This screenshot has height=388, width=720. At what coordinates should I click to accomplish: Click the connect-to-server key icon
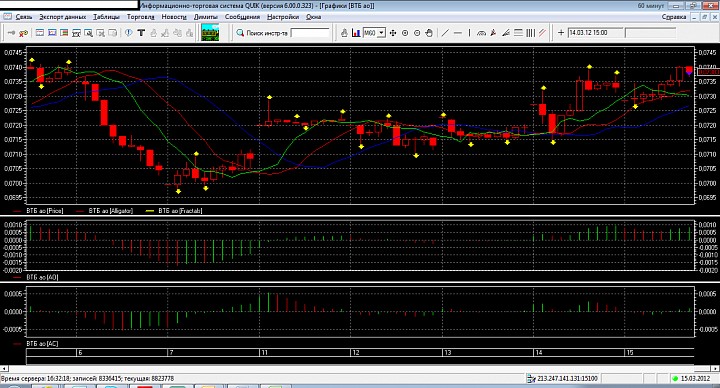tap(11, 33)
